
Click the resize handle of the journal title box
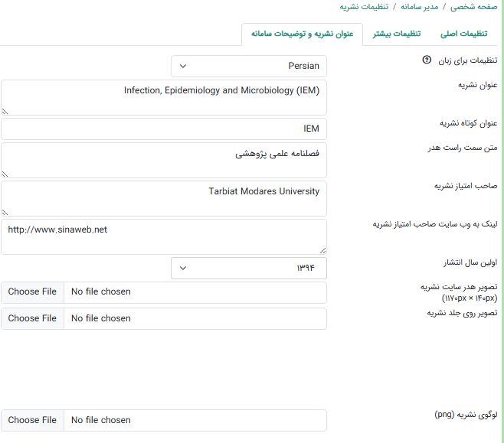click(5, 111)
